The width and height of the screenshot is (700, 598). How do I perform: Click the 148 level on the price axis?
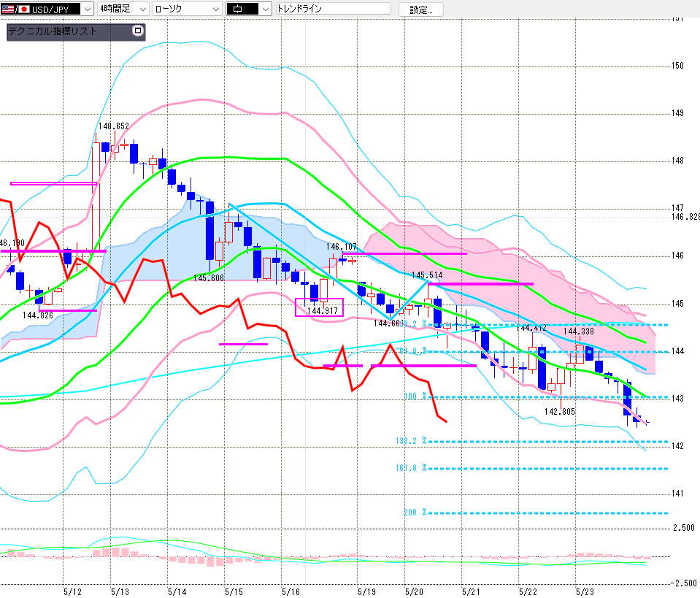[677, 161]
